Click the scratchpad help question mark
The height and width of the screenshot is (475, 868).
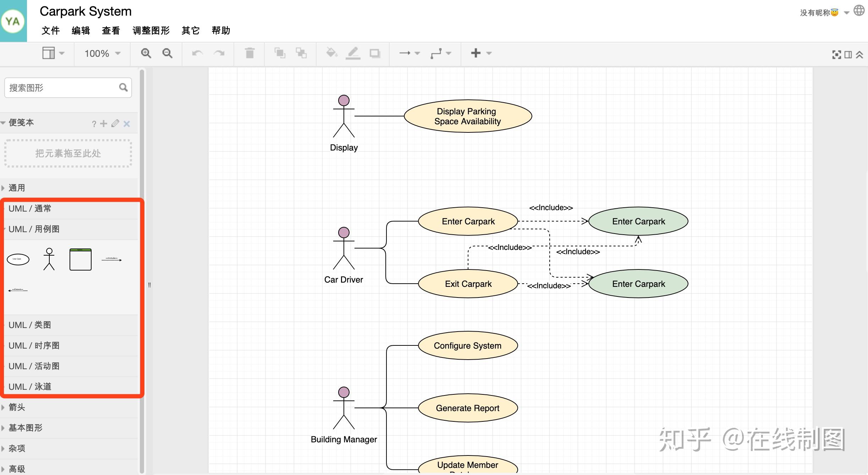click(x=94, y=124)
